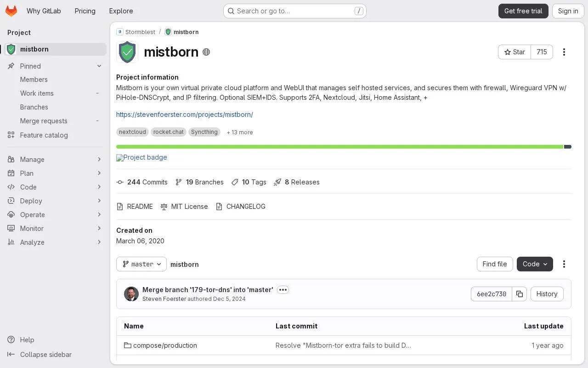Click Get free trial button
The image size is (588, 368).
pyautogui.click(x=523, y=11)
